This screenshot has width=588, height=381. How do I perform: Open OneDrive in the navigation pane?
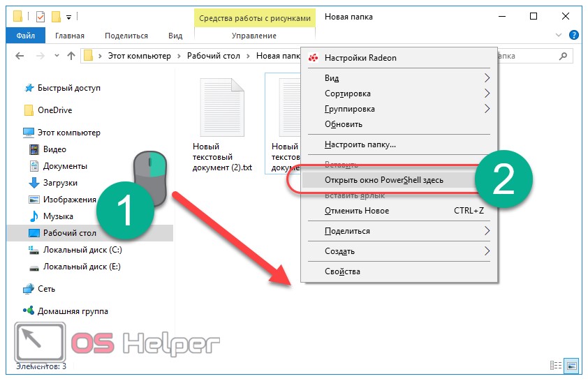[54, 110]
